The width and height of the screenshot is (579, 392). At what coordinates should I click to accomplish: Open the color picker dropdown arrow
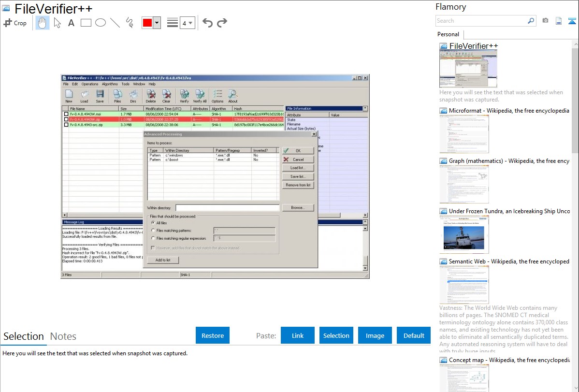click(x=157, y=23)
